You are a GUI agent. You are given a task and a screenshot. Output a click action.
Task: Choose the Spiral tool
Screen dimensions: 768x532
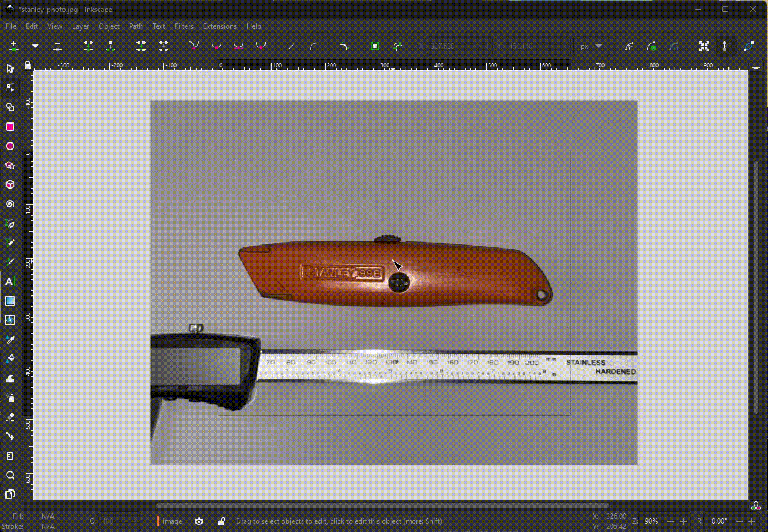point(10,204)
